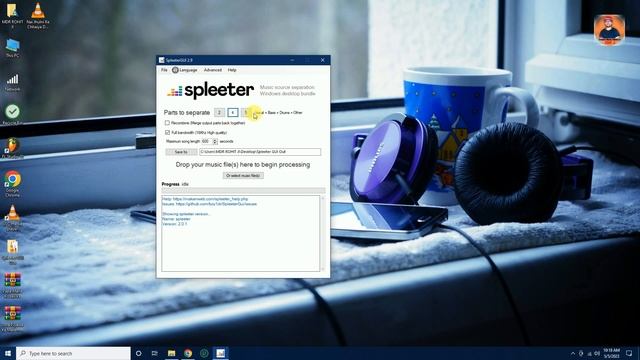Click the spleeter logo graphic
The width and height of the screenshot is (640, 360).
coord(210,90)
